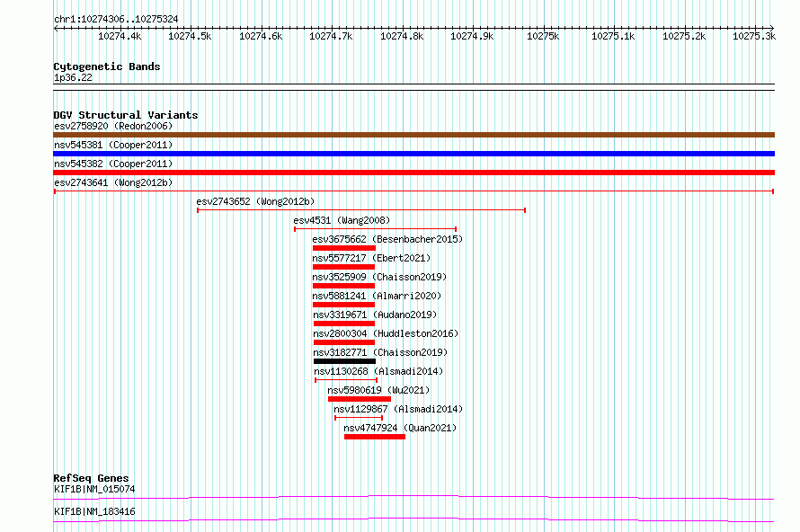
Task: Select the nsv4747924 (Quan2021) red bar
Action: (375, 437)
